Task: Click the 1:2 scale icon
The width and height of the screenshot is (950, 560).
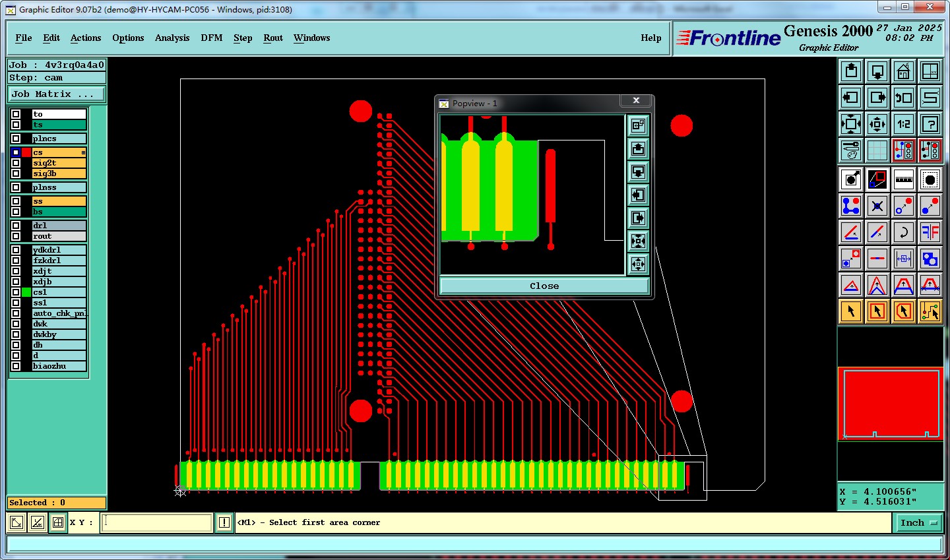Action: pos(904,124)
